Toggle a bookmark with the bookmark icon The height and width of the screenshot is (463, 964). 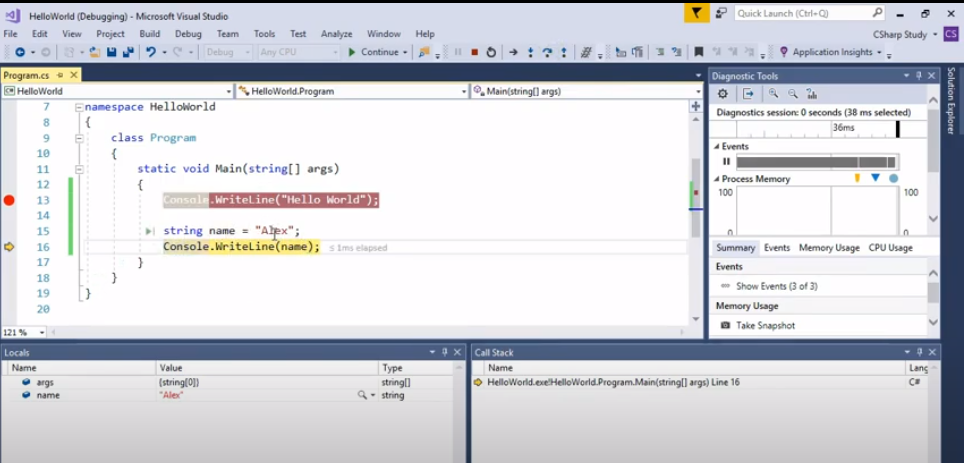pos(698,52)
